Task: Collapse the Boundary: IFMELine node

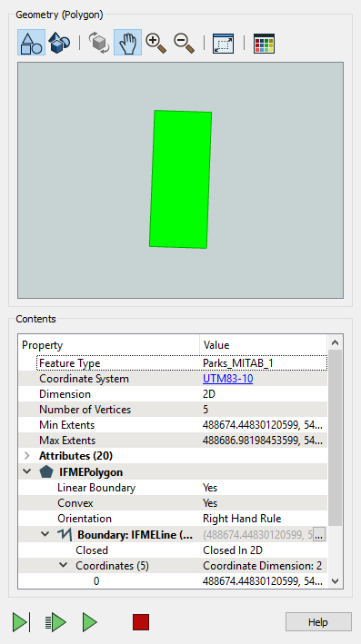Action: click(x=45, y=534)
